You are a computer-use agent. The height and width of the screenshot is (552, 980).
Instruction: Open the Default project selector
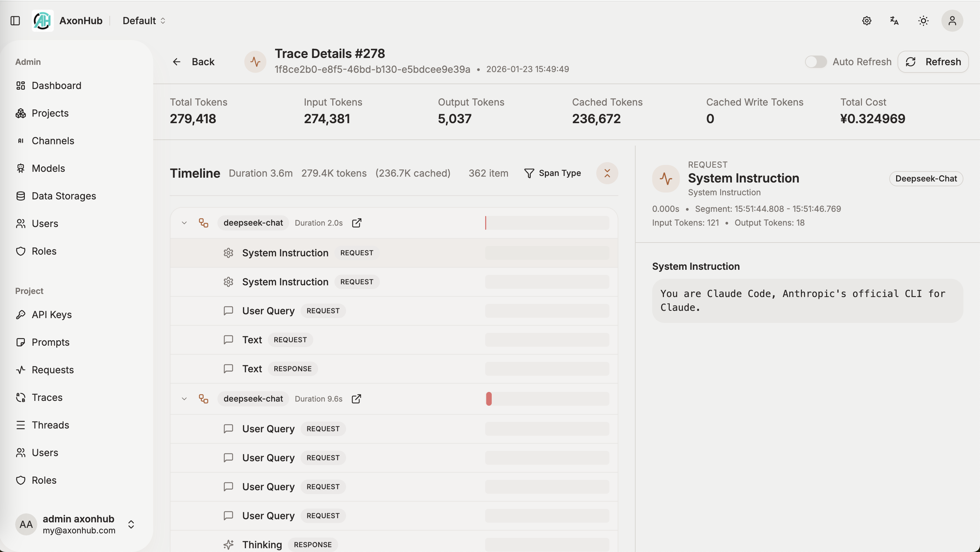tap(144, 21)
